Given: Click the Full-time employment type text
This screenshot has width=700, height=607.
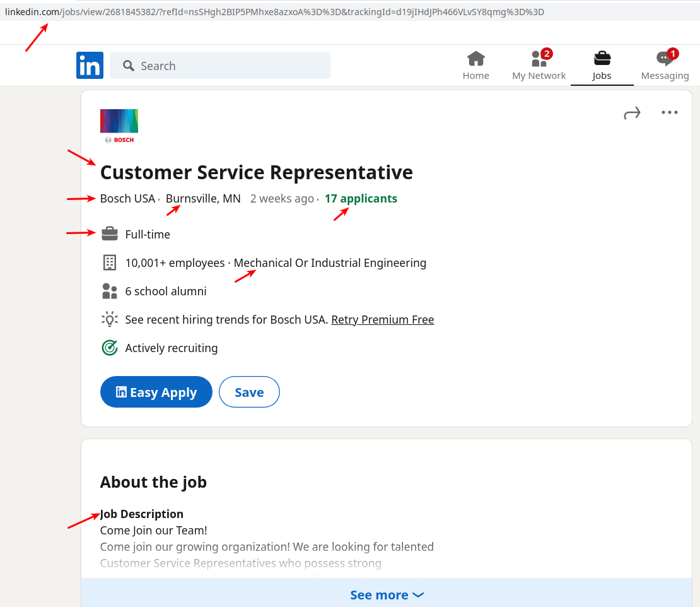Looking at the screenshot, I should (x=148, y=235).
